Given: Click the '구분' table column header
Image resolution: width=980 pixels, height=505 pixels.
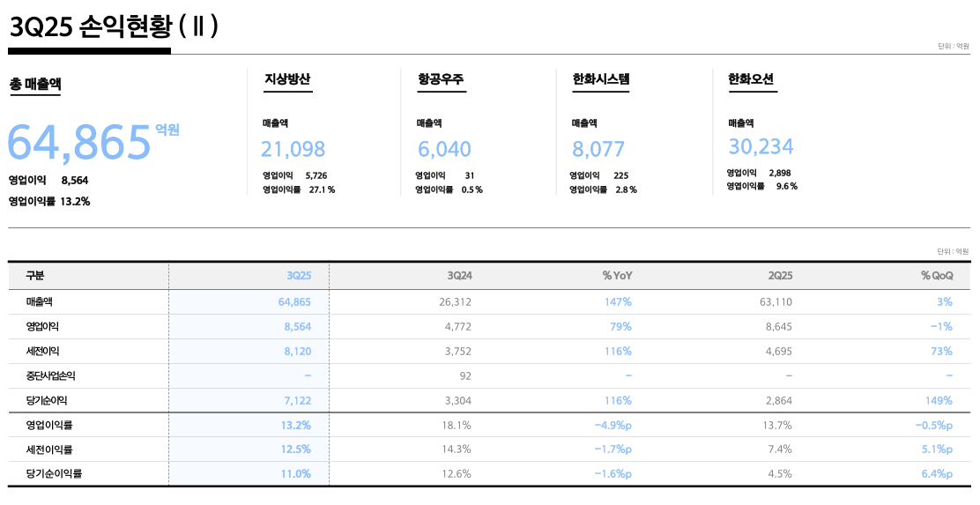Looking at the screenshot, I should pos(35,276).
